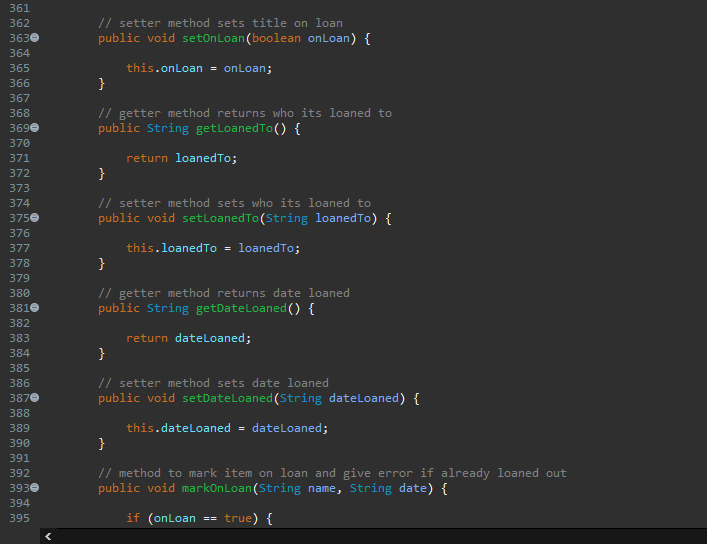This screenshot has width=707, height=544.
Task: Collapse the getDateLoaned method at line 381
Action: tap(35, 308)
